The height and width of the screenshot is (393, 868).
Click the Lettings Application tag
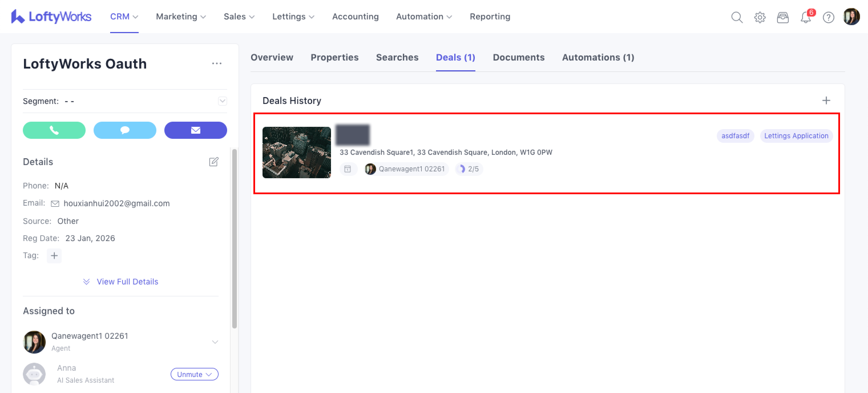tap(796, 136)
